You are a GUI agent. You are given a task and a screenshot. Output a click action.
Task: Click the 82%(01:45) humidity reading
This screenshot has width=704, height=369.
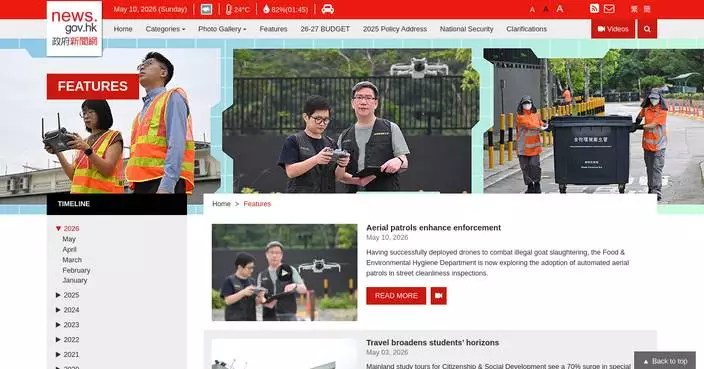click(x=290, y=9)
